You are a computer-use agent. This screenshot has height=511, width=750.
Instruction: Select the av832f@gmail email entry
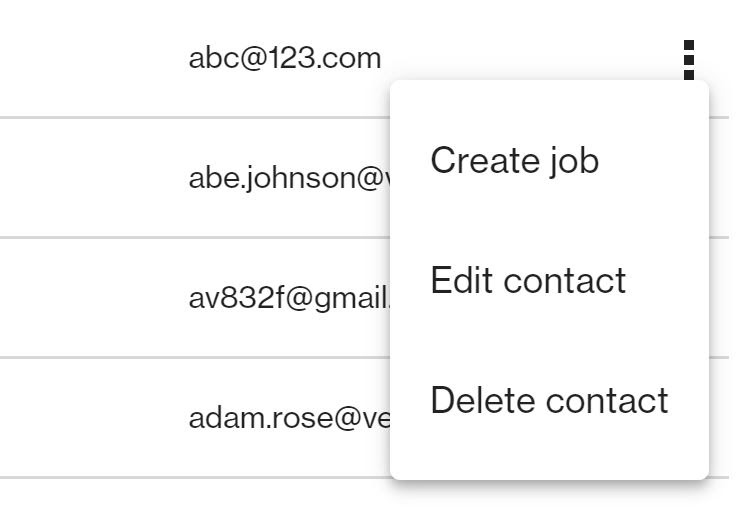pos(289,299)
